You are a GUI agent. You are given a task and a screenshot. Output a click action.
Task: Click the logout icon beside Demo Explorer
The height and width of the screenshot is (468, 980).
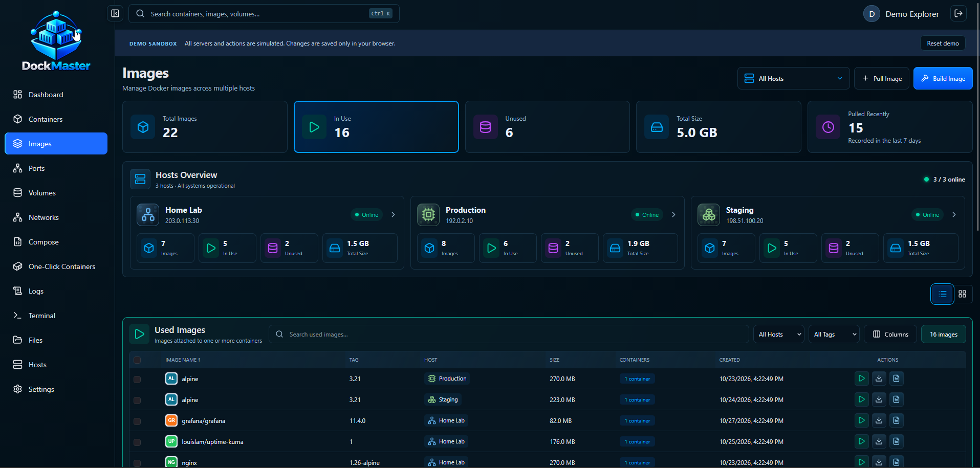[959, 13]
